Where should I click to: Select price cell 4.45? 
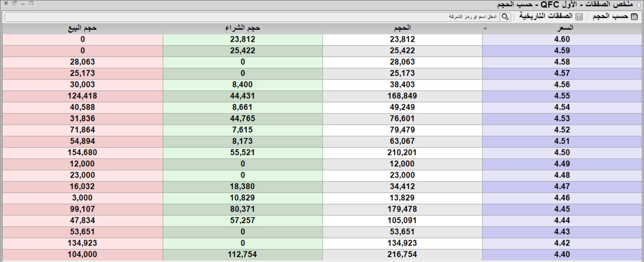coord(562,209)
